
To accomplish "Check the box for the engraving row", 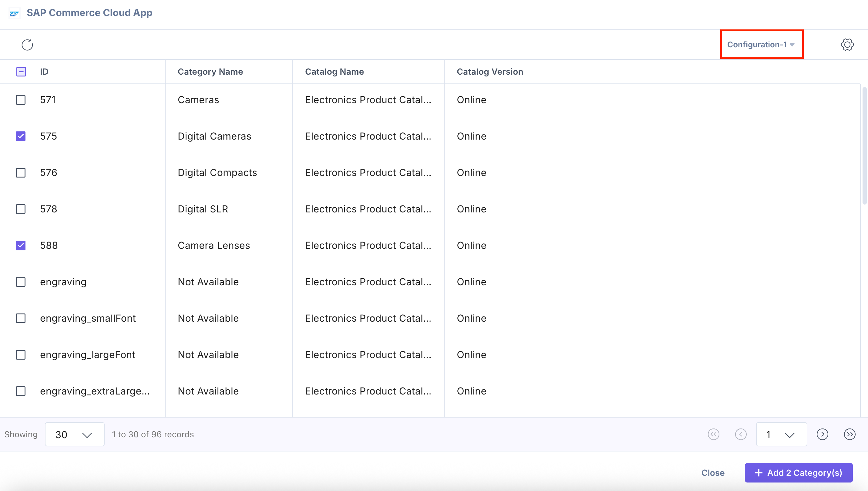I will coord(21,282).
